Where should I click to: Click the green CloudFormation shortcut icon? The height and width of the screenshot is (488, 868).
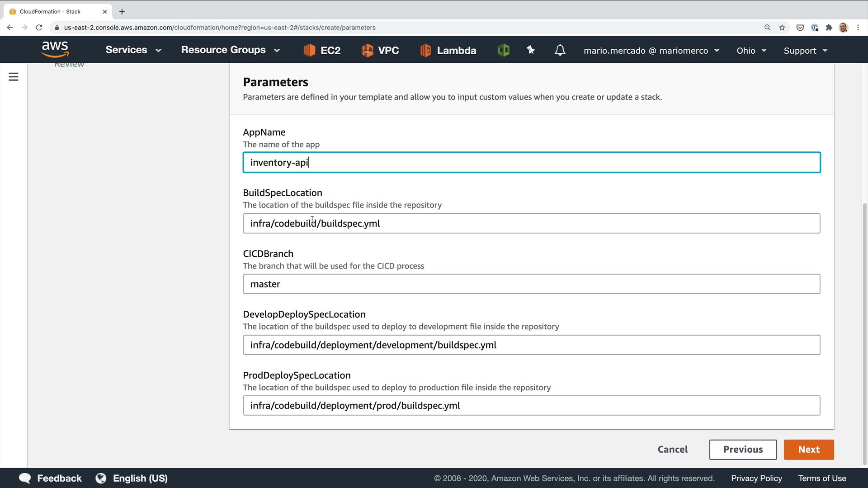[x=503, y=50]
